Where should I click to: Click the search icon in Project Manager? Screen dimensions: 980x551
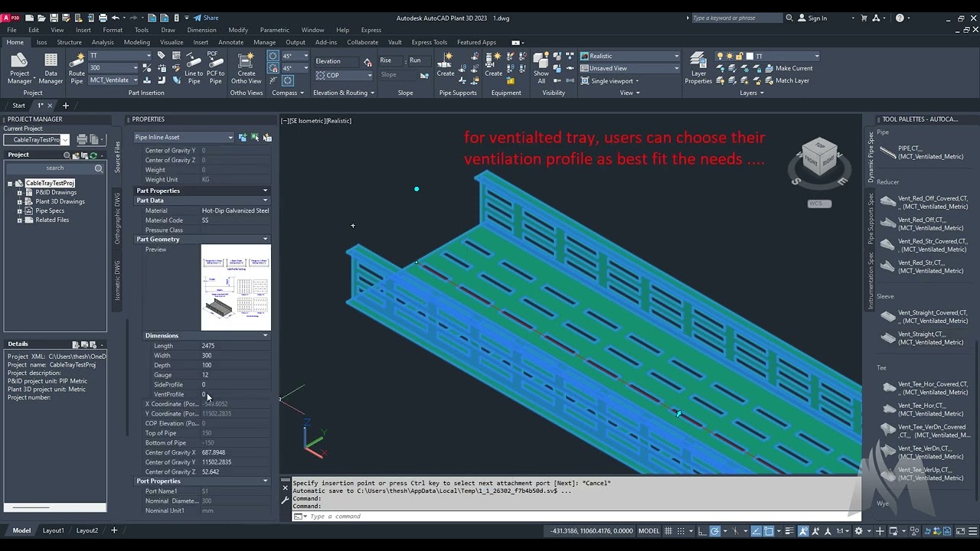(99, 168)
